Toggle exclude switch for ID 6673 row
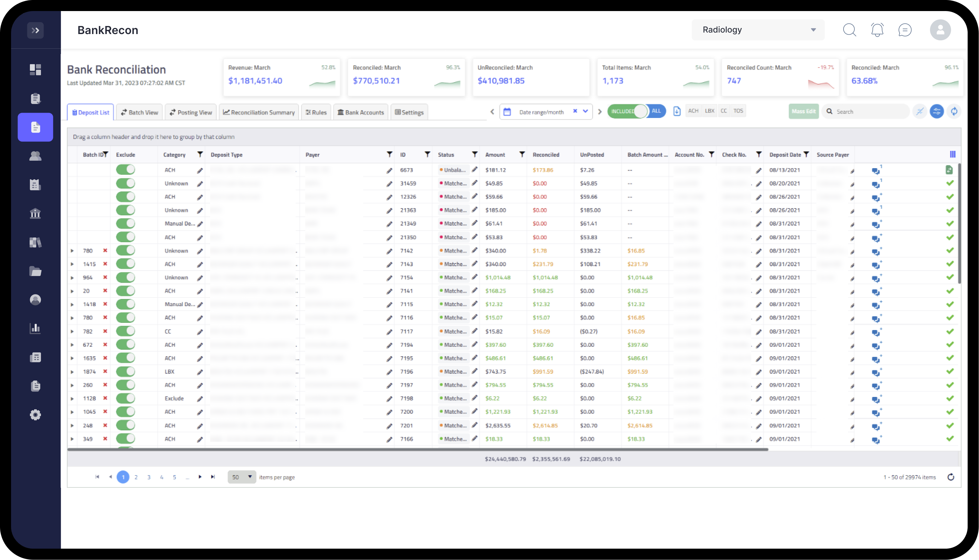This screenshot has height=560, width=979. [126, 170]
